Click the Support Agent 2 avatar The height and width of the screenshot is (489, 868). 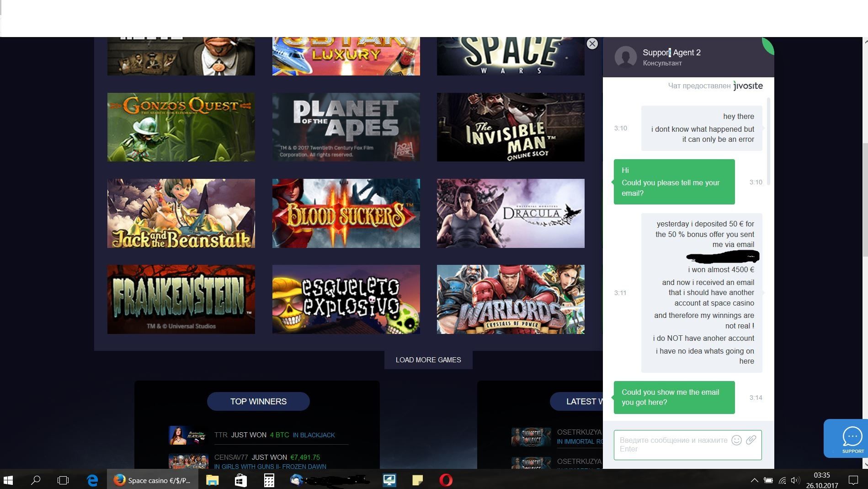coord(626,57)
